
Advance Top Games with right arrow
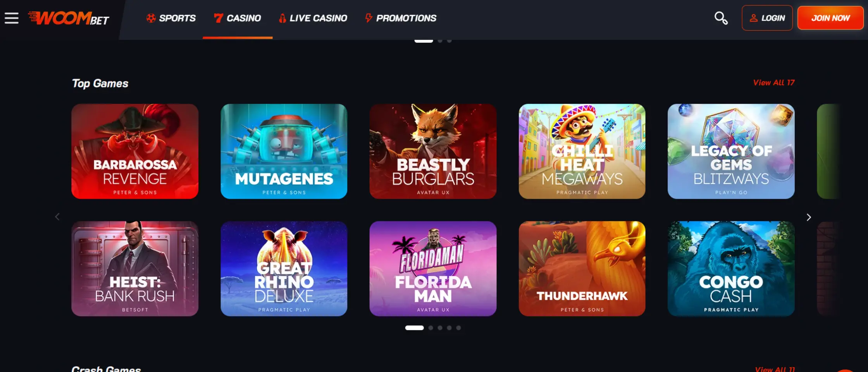pos(808,217)
